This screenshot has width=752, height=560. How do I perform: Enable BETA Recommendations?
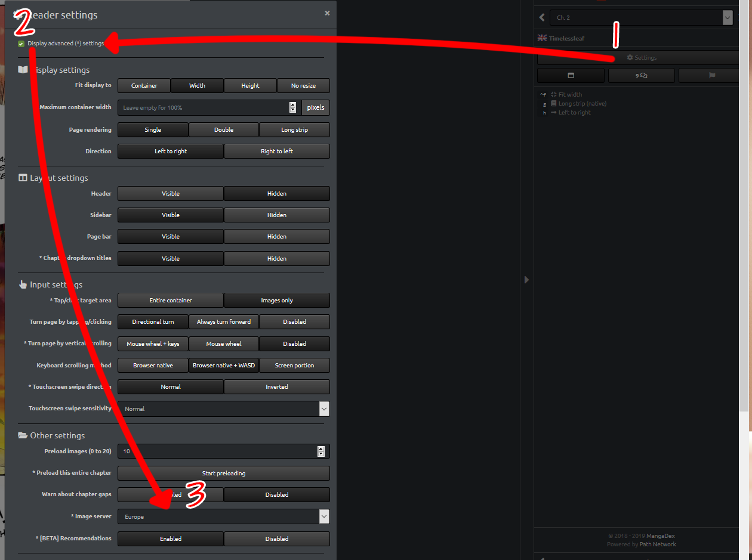coord(171,539)
